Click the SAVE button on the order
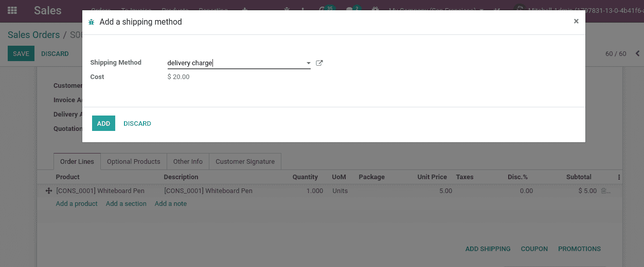644x267 pixels. coord(21,53)
